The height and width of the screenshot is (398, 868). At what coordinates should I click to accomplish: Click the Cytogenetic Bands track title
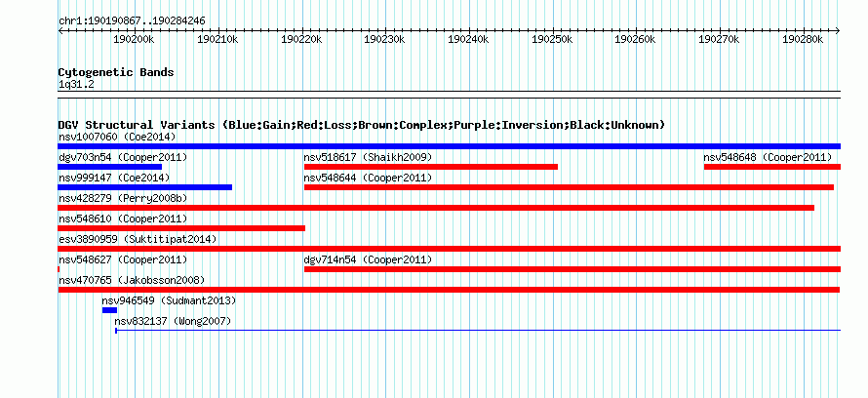pyautogui.click(x=116, y=72)
